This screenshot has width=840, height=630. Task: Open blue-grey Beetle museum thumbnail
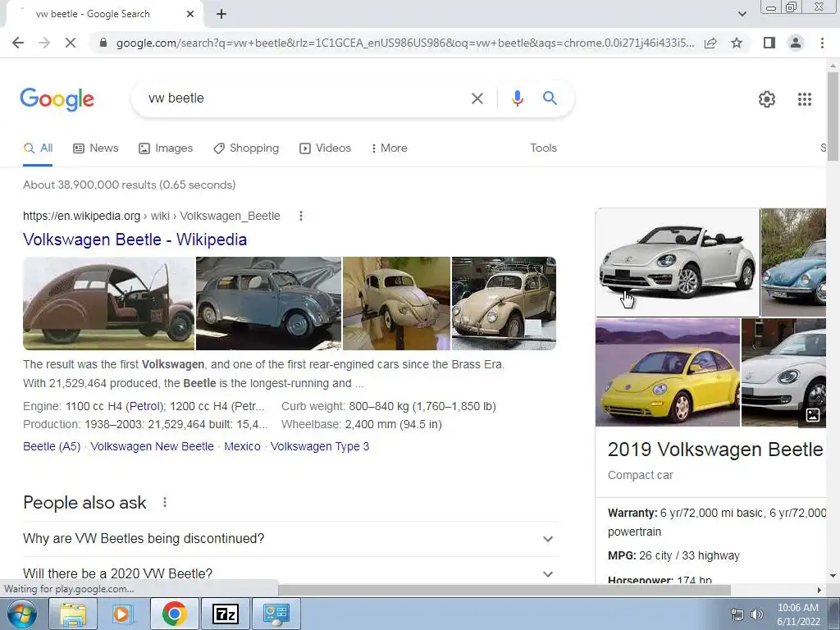click(x=268, y=304)
